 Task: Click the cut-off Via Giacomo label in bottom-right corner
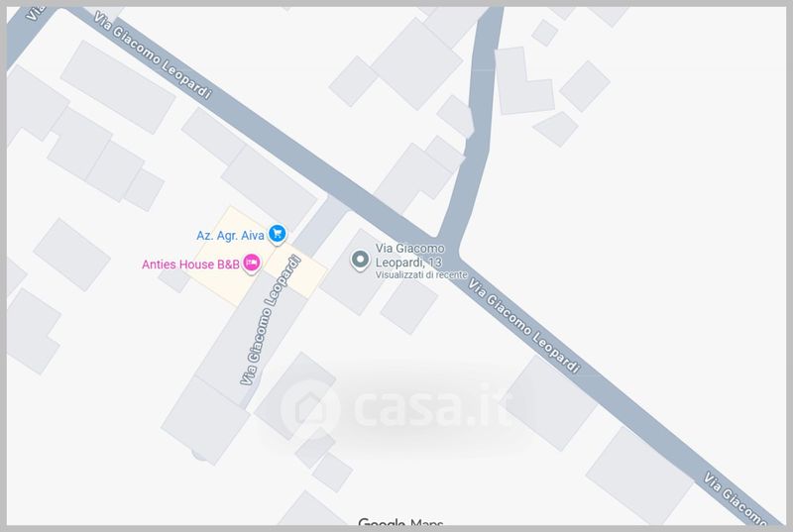(735, 499)
